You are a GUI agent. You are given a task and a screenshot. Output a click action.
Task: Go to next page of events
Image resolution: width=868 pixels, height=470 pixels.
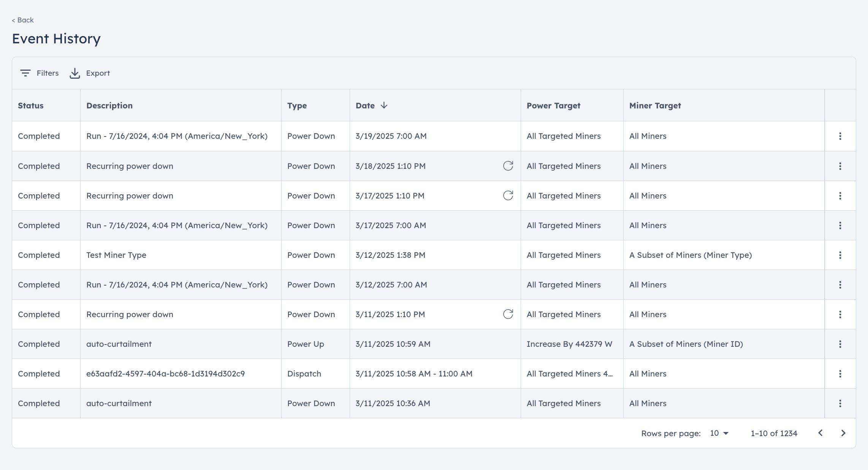point(843,433)
